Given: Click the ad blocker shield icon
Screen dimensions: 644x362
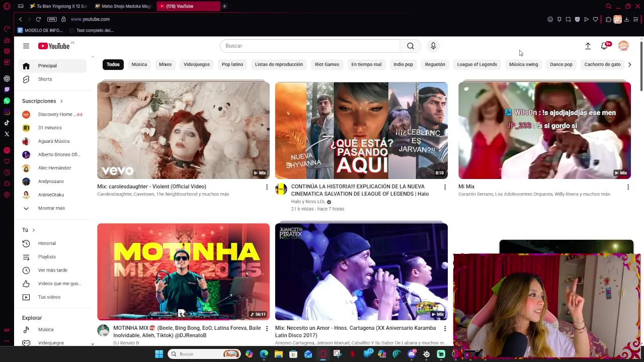Looking at the screenshot, I should point(577,19).
